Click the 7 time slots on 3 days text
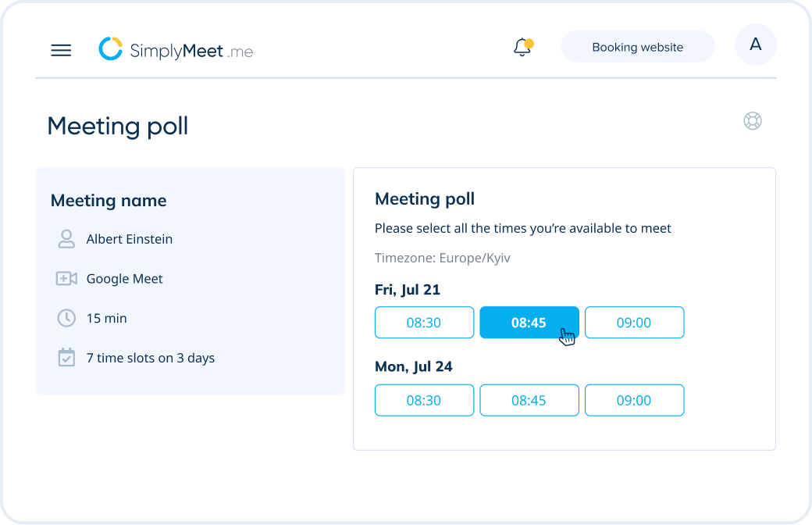 pyautogui.click(x=150, y=358)
